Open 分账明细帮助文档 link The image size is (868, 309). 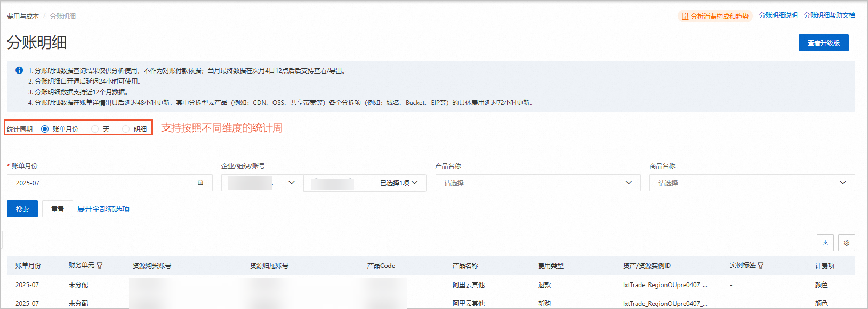pos(830,15)
